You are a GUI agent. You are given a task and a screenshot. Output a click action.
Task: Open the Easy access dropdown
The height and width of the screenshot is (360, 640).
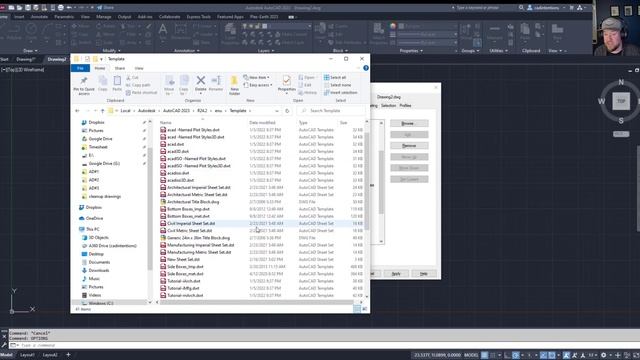click(x=258, y=85)
